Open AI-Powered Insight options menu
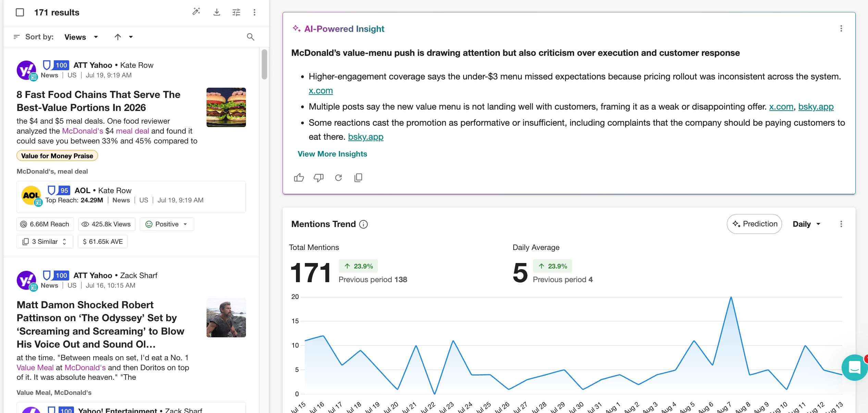 pyautogui.click(x=841, y=29)
